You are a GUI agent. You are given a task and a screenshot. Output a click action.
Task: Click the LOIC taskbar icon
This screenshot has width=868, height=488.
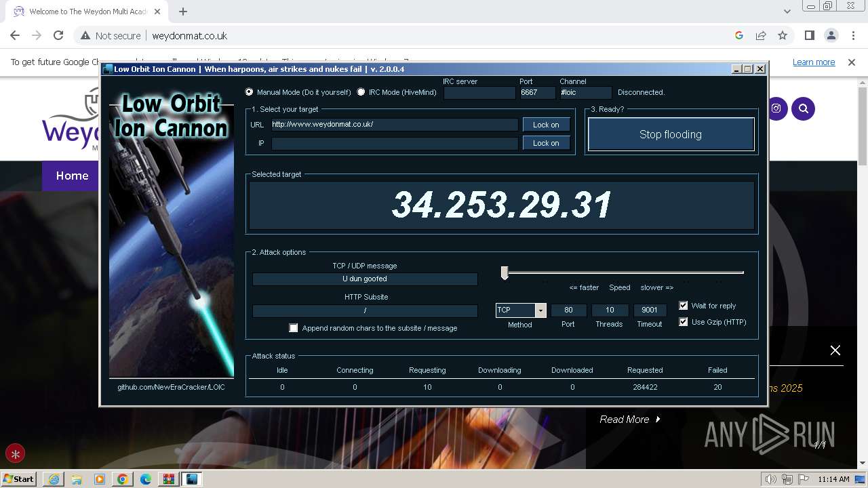tap(192, 479)
